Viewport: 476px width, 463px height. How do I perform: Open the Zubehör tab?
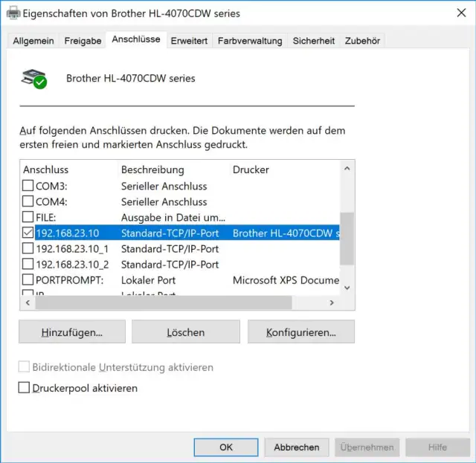(x=362, y=41)
